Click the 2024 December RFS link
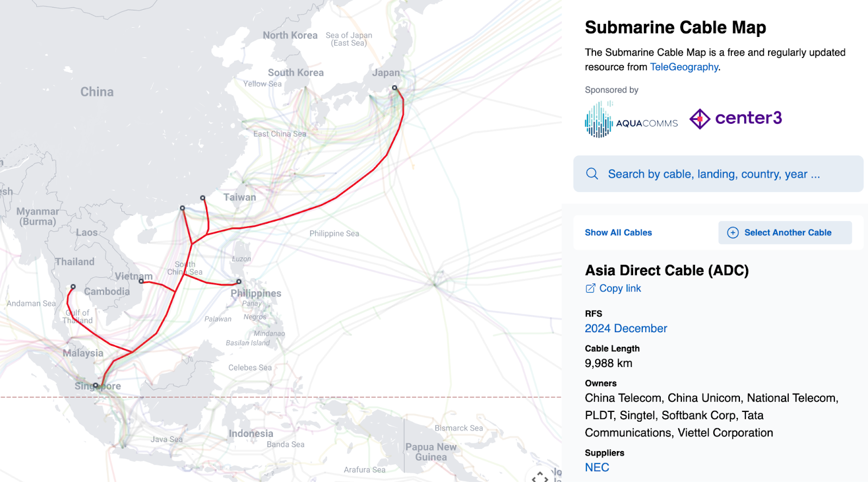This screenshot has height=482, width=868. 626,328
